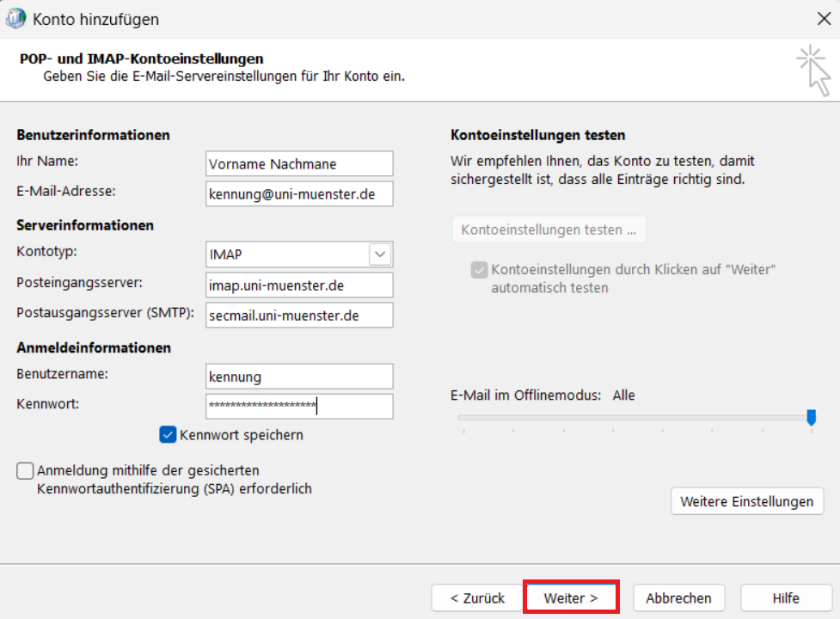The image size is (840, 619).
Task: Open the Hilfe button
Action: (x=785, y=598)
